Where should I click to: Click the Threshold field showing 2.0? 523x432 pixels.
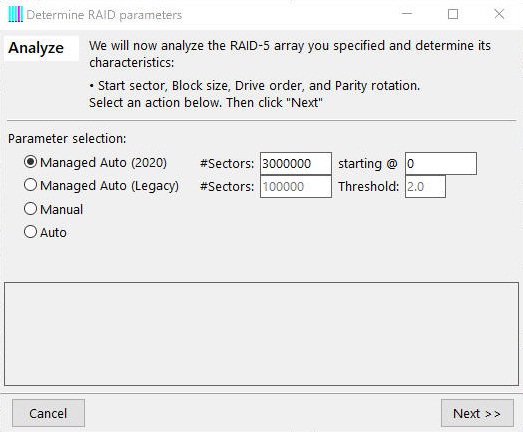click(x=425, y=186)
